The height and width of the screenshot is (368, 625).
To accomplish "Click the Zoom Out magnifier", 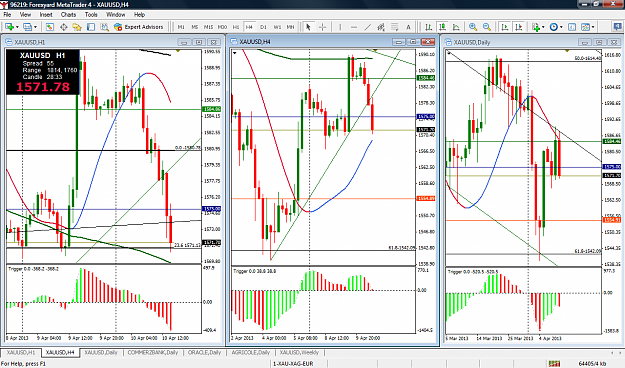I will 487,27.
